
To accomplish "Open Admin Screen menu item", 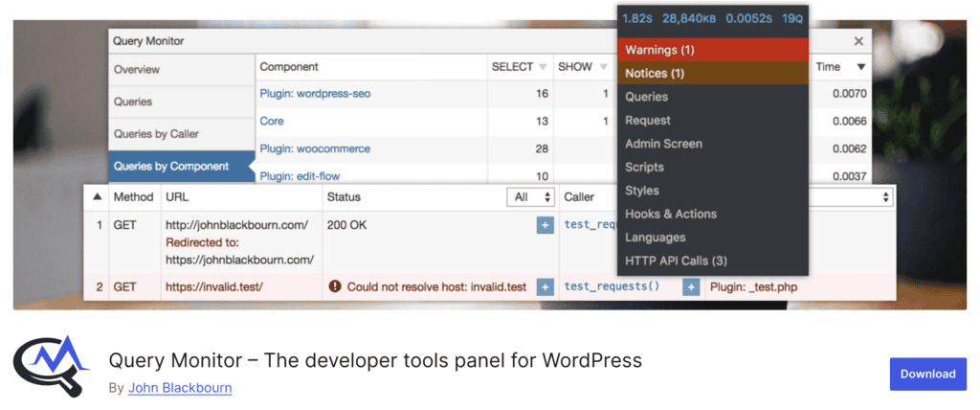I will pyautogui.click(x=712, y=144).
